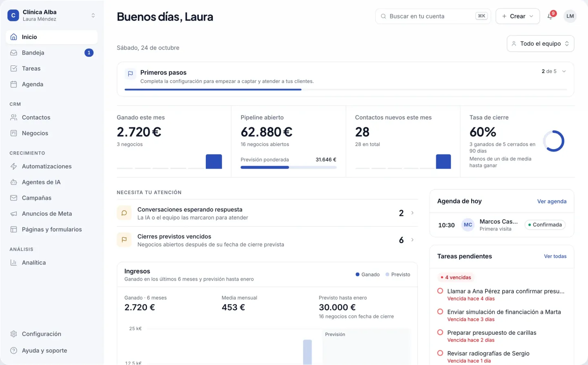Open the Ayuda y soporte question icon
Viewport: 588px width, 365px height.
13,351
